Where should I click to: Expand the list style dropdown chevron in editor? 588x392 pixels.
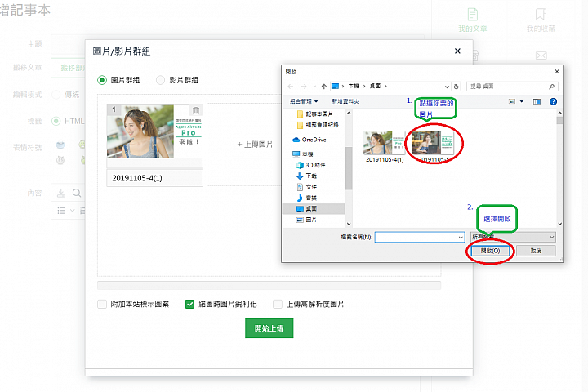click(x=73, y=211)
